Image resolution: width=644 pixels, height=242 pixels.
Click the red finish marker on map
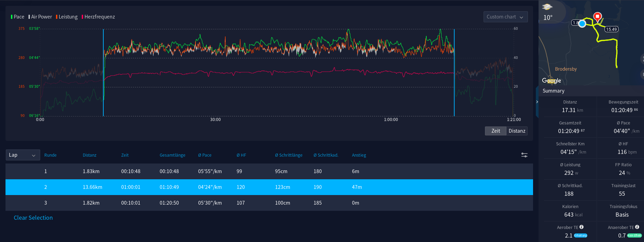597,16
